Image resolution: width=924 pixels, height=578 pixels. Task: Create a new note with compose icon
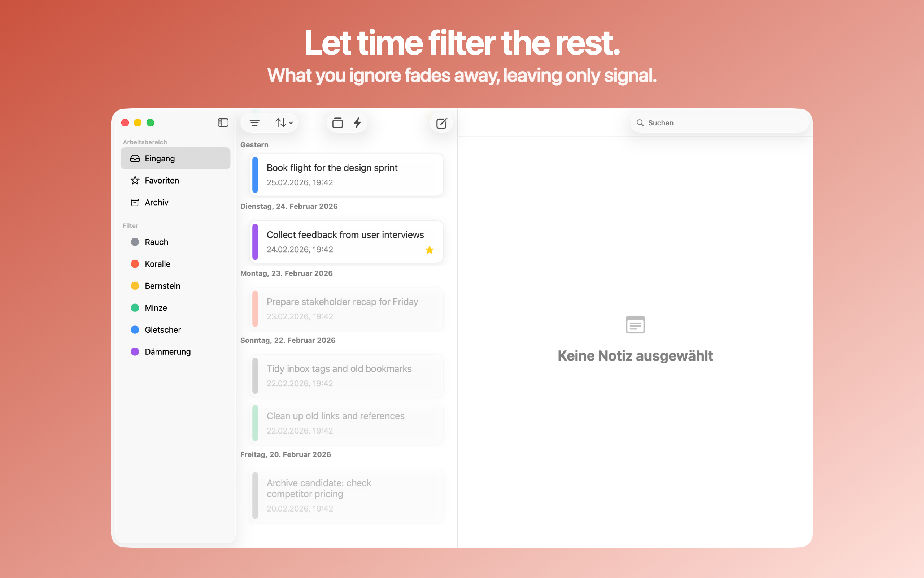(442, 123)
